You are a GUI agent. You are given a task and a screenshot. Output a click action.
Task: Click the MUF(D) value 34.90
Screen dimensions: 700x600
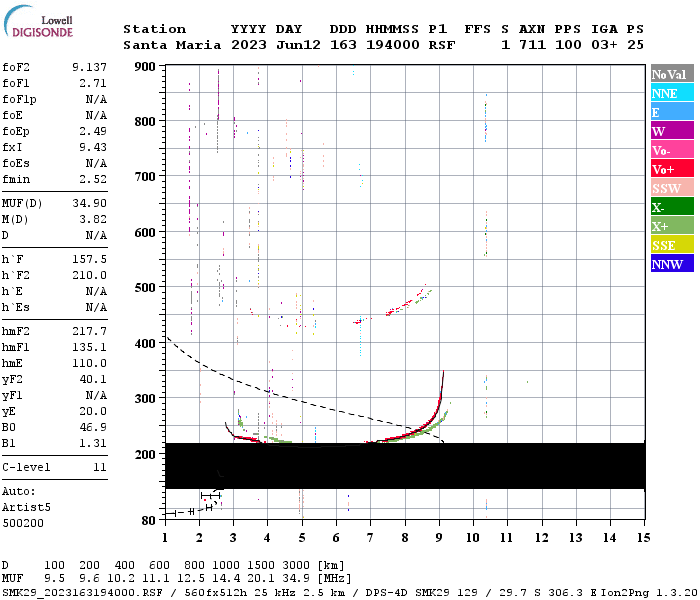click(89, 203)
